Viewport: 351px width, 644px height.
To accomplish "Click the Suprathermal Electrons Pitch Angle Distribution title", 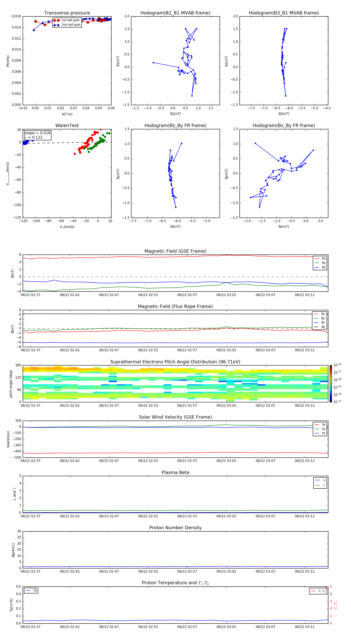I will pos(175,362).
